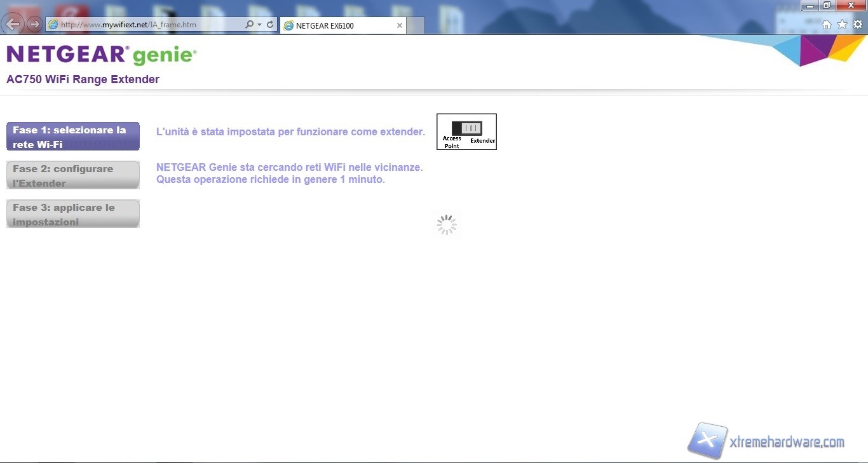Open Favorites with the star icon

point(842,25)
